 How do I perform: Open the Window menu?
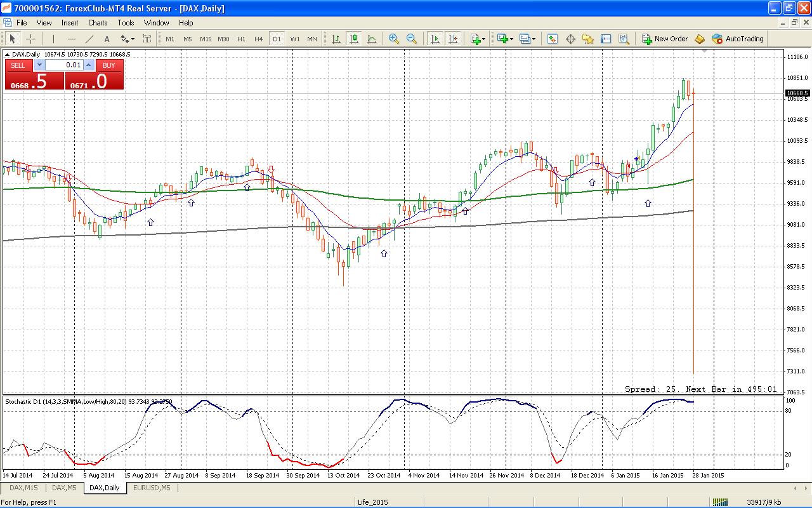(x=156, y=22)
